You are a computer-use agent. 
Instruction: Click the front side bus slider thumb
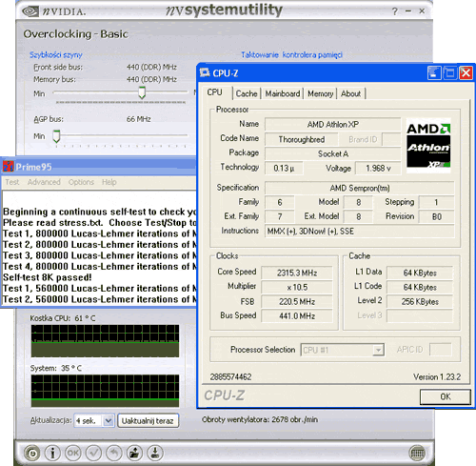(142, 92)
